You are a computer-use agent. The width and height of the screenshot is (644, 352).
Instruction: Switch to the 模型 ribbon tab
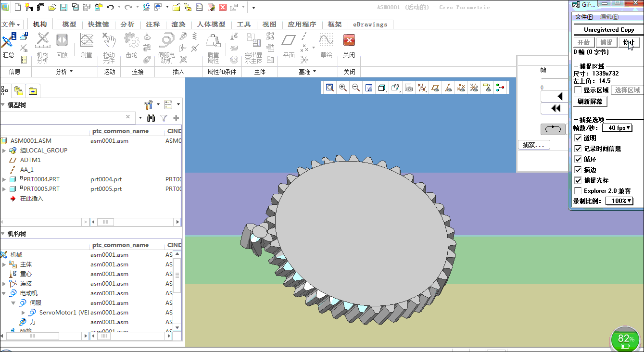tap(69, 25)
